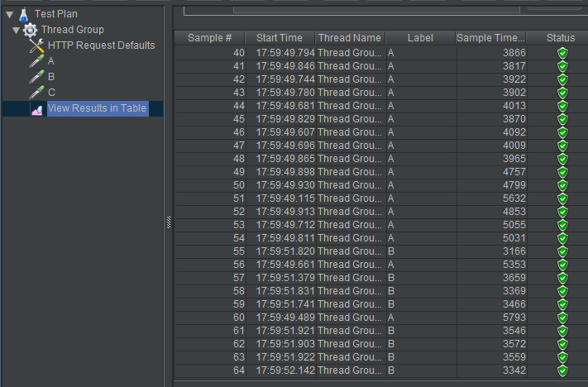Select View Results in Table listener

click(x=98, y=108)
